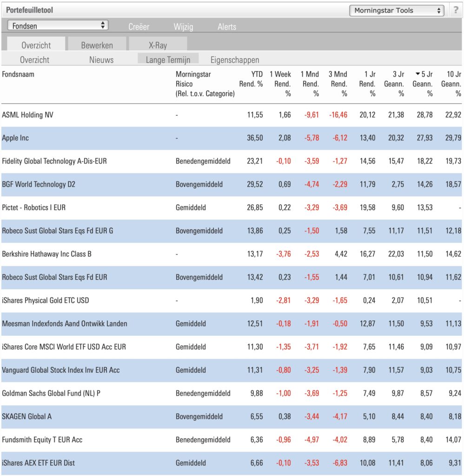Image resolution: width=464 pixels, height=476 pixels.
Task: Click Berkshire 3 Jr value 22,03
Action: click(x=396, y=254)
